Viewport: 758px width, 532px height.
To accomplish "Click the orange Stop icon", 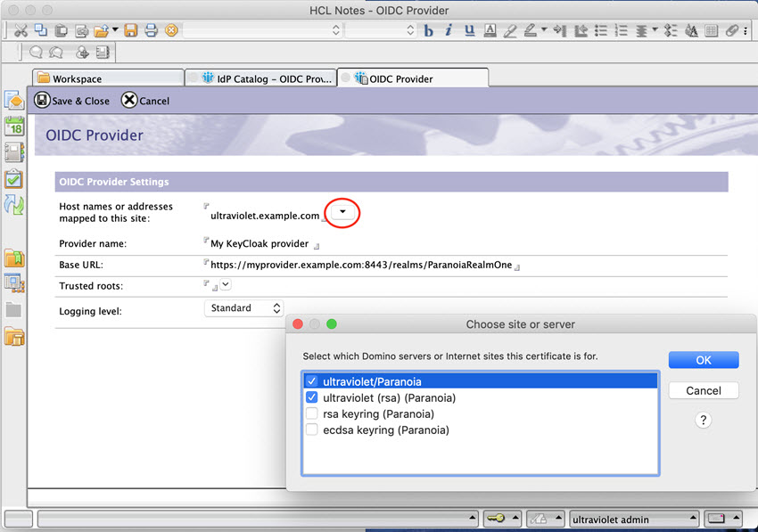I will (171, 30).
